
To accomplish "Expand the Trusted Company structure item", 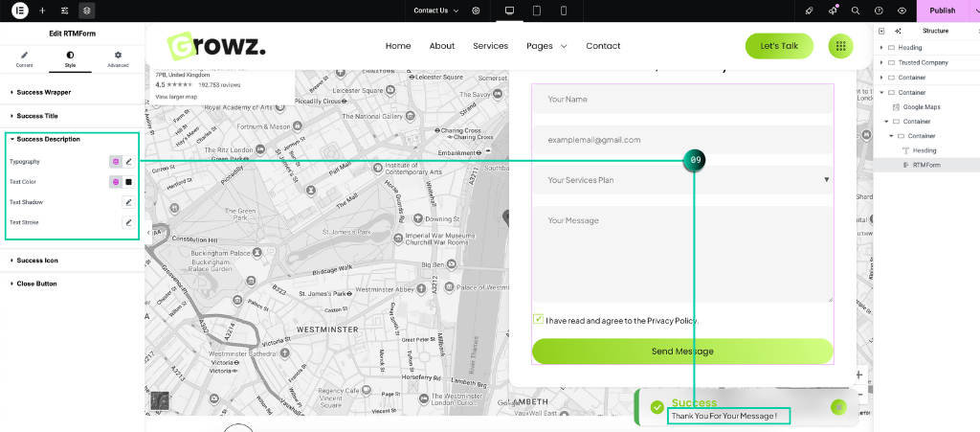I will (x=881, y=62).
